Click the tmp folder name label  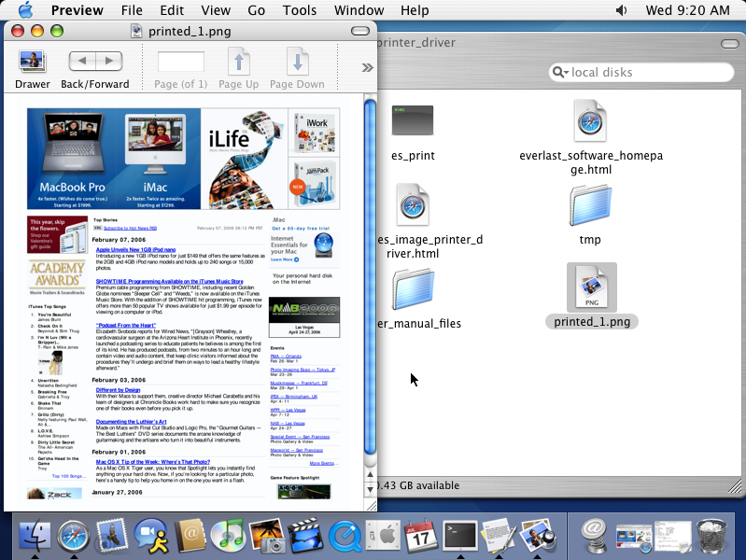(590, 239)
